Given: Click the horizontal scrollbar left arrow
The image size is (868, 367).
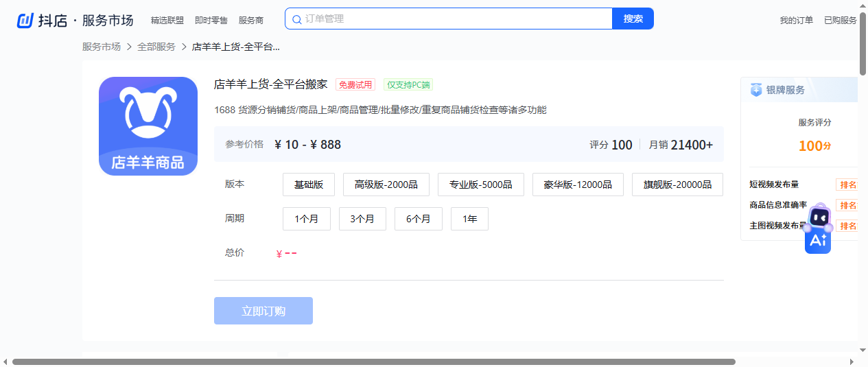Looking at the screenshot, I should click(x=5, y=362).
